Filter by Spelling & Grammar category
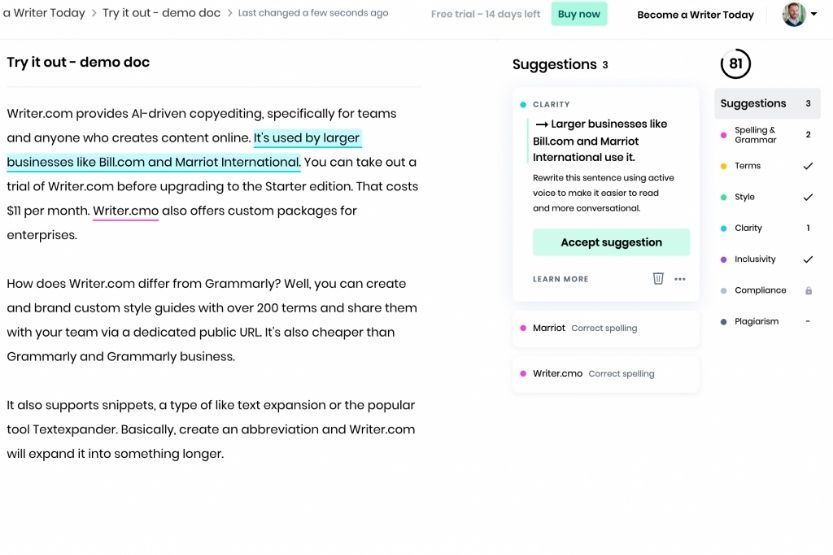Image resolution: width=833 pixels, height=555 pixels. pyautogui.click(x=767, y=135)
